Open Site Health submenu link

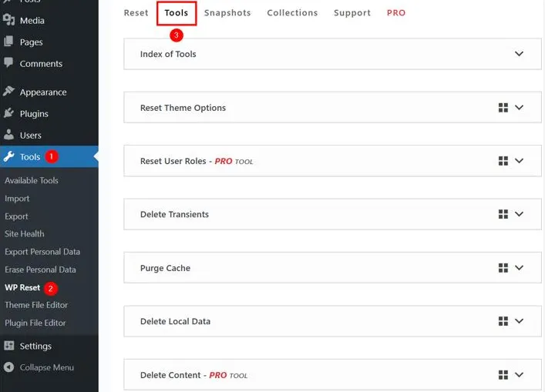(x=25, y=233)
